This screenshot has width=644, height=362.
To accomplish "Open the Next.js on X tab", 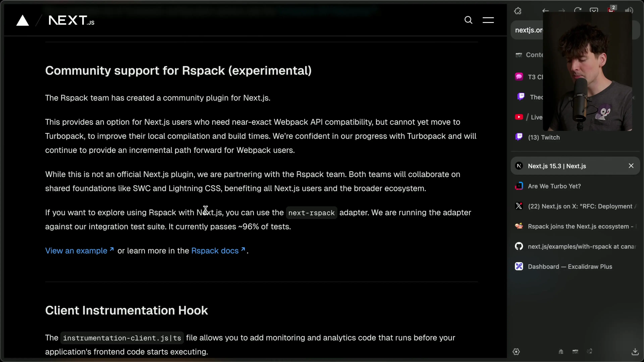I will tap(575, 206).
